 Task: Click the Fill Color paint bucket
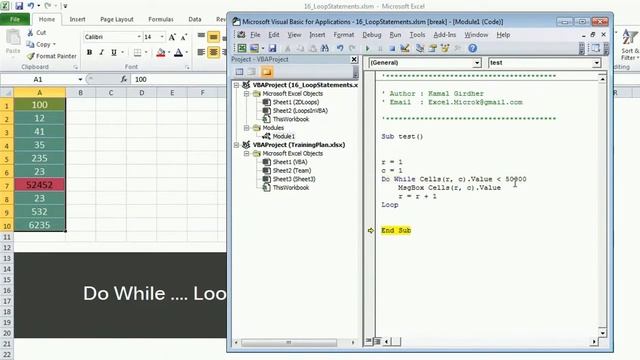click(x=160, y=53)
